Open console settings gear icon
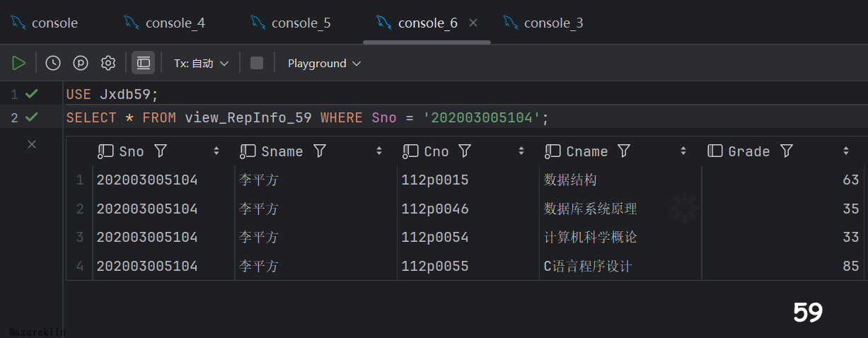Viewport: 868px width, 338px height. [x=108, y=63]
